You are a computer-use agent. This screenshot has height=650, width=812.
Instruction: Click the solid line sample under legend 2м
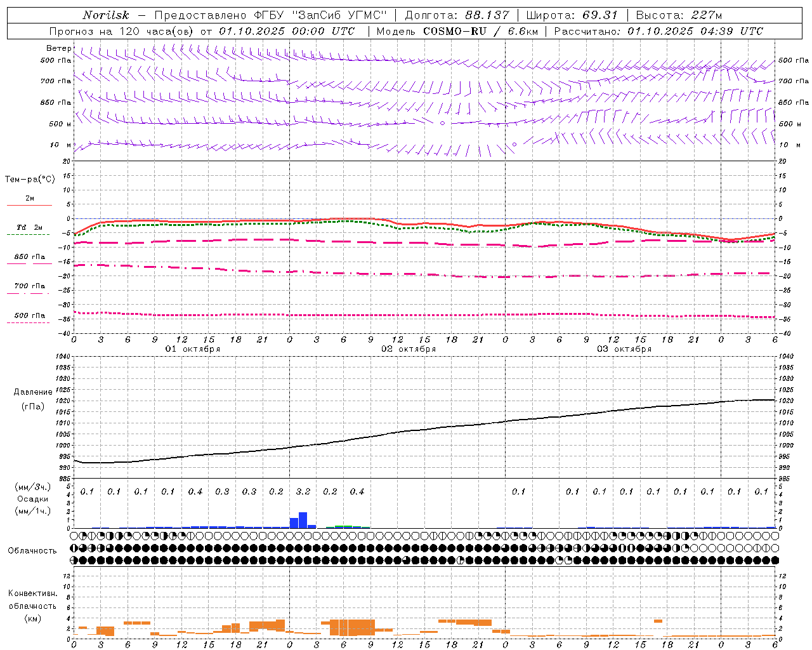[x=29, y=206]
